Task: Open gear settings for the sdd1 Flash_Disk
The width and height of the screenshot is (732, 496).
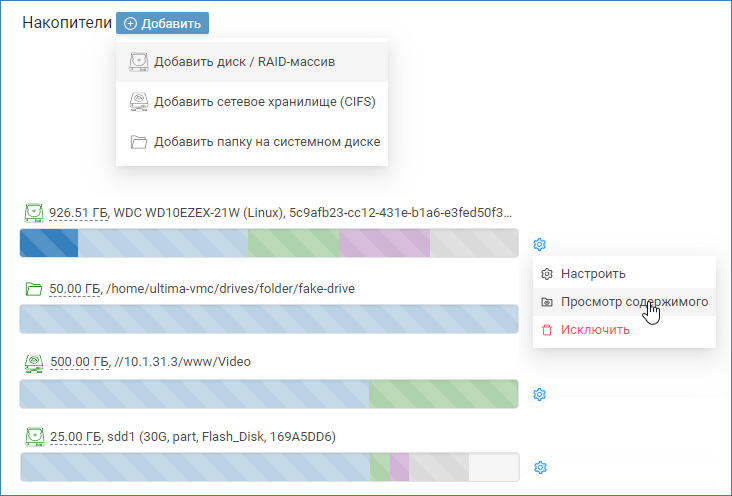Action: [540, 467]
